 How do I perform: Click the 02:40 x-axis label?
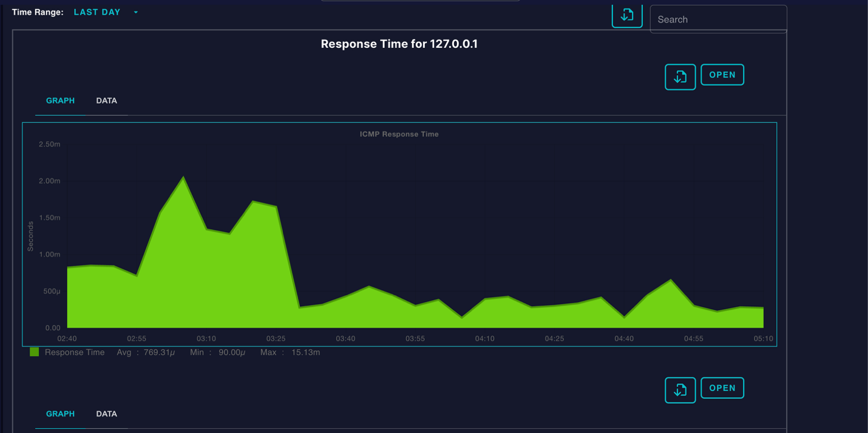(67, 338)
